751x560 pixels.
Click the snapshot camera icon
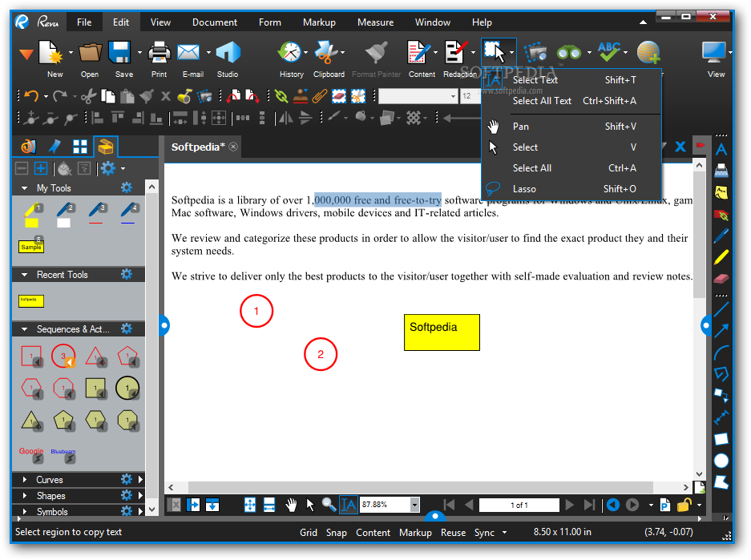[x=535, y=53]
